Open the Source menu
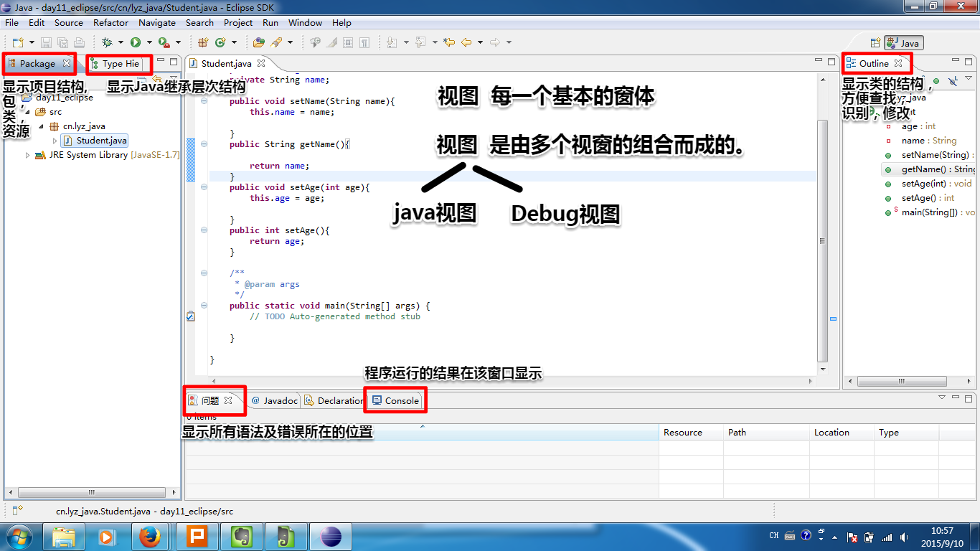 (x=69, y=22)
